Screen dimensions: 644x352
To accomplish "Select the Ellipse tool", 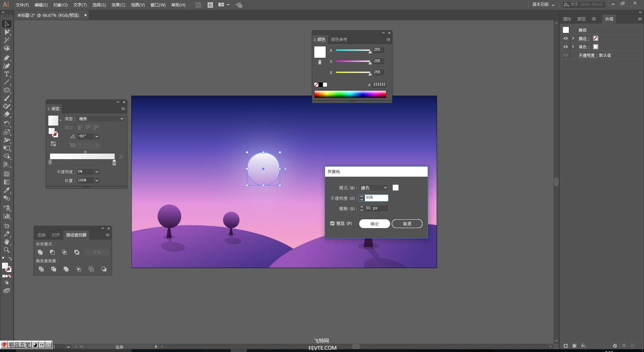I will [7, 90].
